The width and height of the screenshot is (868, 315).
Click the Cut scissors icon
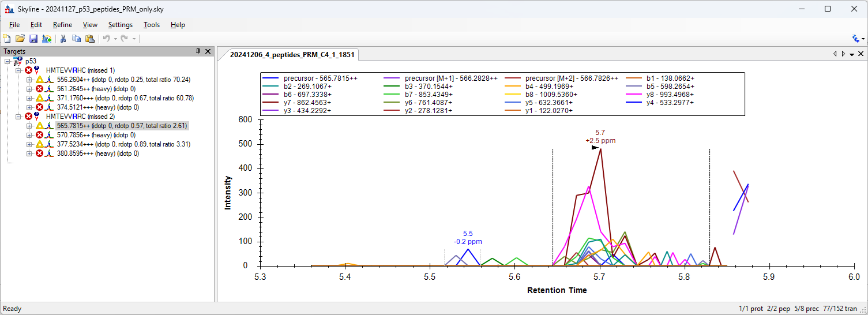pyautogui.click(x=63, y=39)
